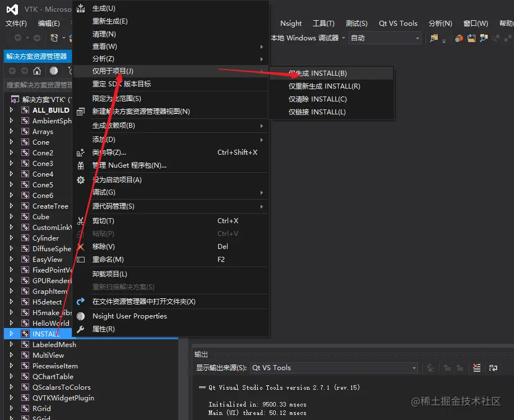The width and height of the screenshot is (514, 420).
Task: Expand the Cube project node
Action: pyautogui.click(x=11, y=216)
